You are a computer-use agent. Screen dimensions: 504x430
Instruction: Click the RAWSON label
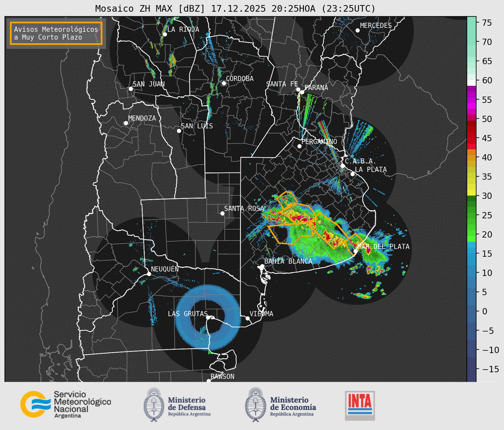pos(222,376)
